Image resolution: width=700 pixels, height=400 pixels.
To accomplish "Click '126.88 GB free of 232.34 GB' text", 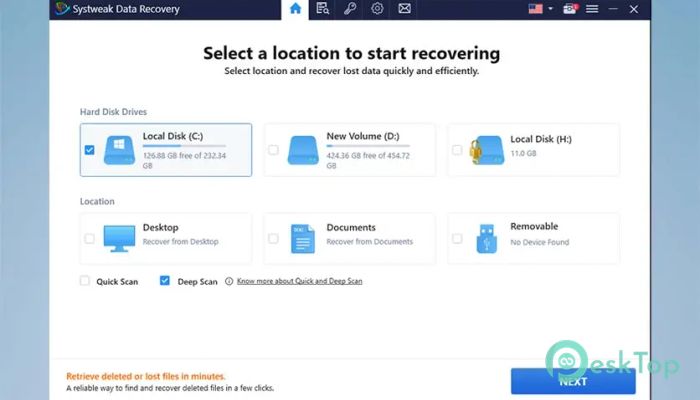I will tap(184, 160).
